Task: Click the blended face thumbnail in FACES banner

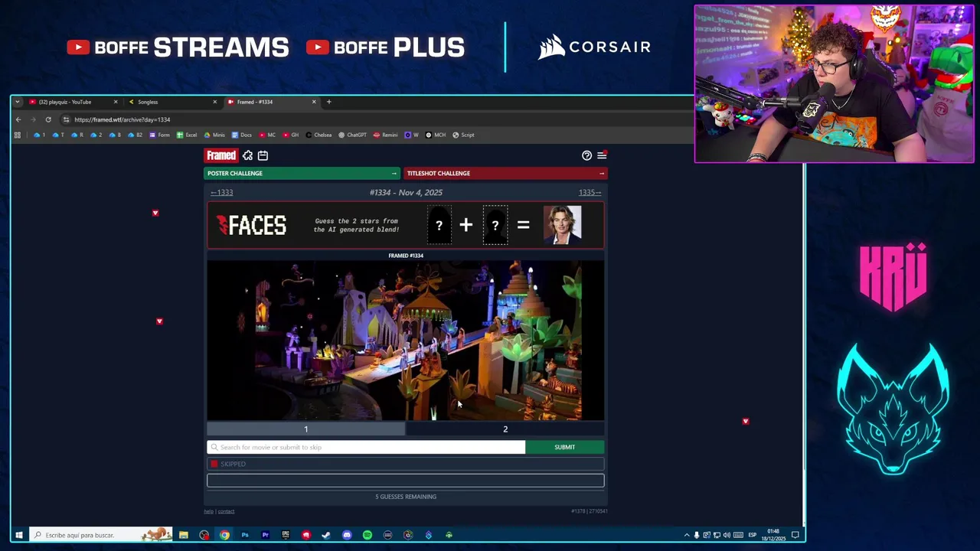Action: (x=563, y=225)
